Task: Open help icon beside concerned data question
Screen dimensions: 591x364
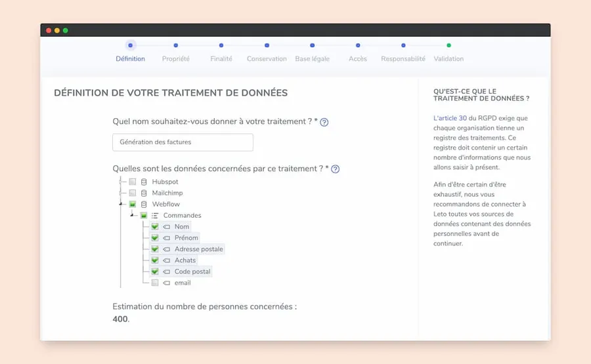Action: pyautogui.click(x=335, y=169)
